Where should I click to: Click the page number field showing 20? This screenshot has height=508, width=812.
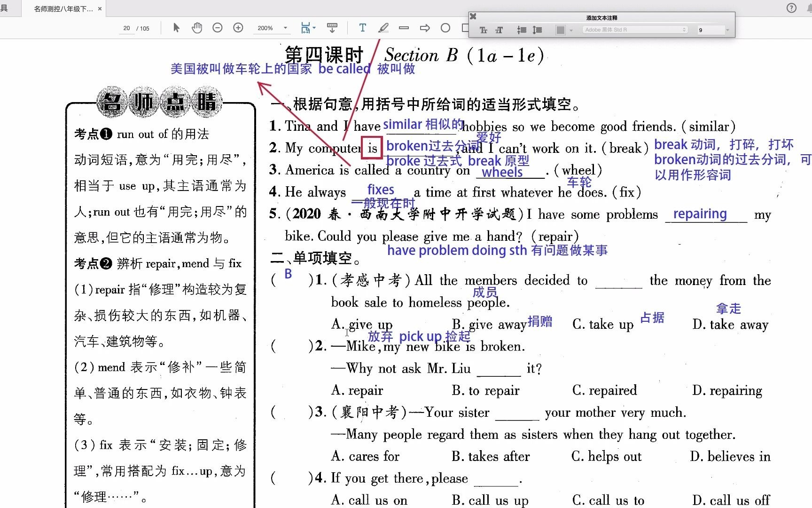(126, 28)
